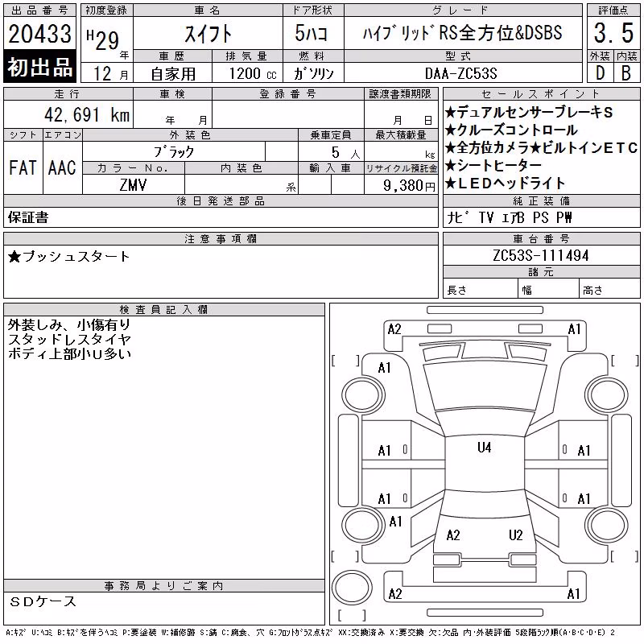Select door shape value 5ハコ
The image size is (644, 644).
tap(312, 33)
